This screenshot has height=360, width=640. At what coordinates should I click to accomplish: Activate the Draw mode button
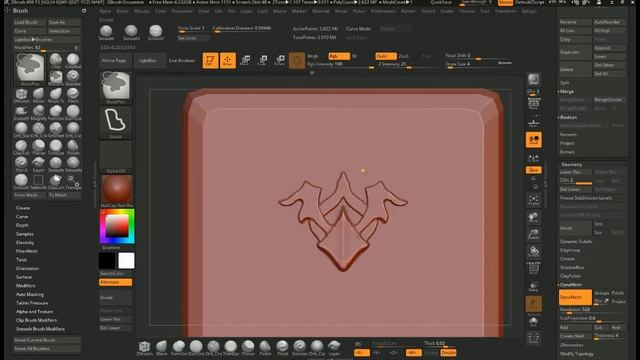pos(228,60)
